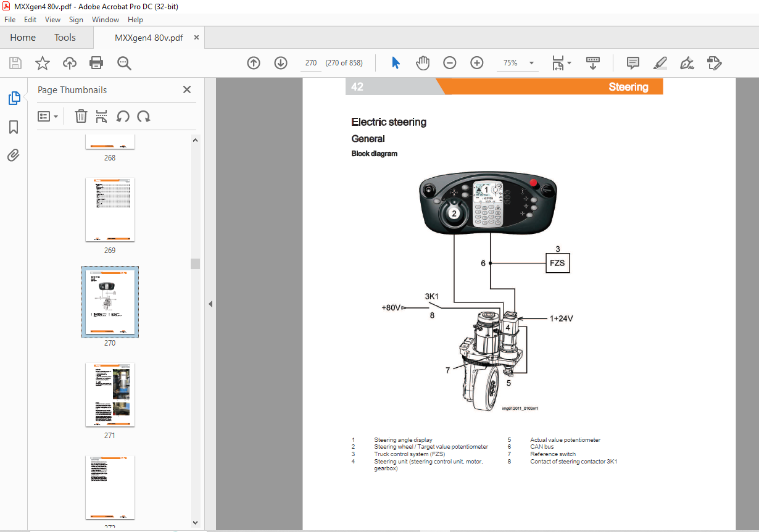Delete selected pages with trash icon

pos(81,116)
